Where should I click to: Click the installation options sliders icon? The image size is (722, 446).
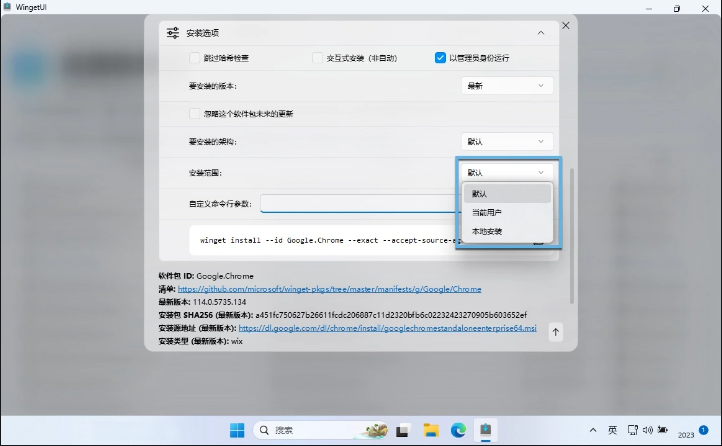click(x=170, y=32)
